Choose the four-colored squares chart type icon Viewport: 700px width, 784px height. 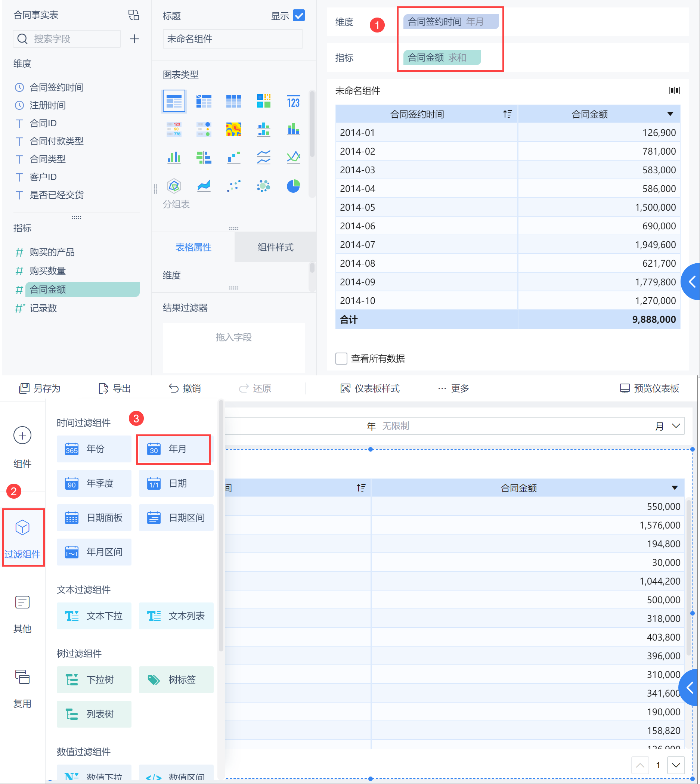click(263, 101)
